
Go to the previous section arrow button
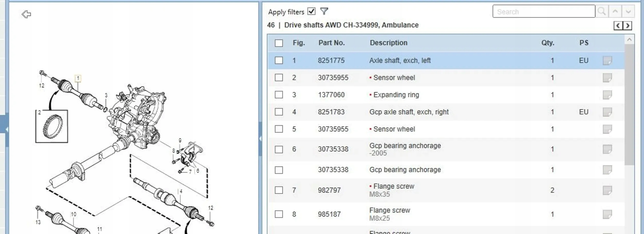coord(618,26)
